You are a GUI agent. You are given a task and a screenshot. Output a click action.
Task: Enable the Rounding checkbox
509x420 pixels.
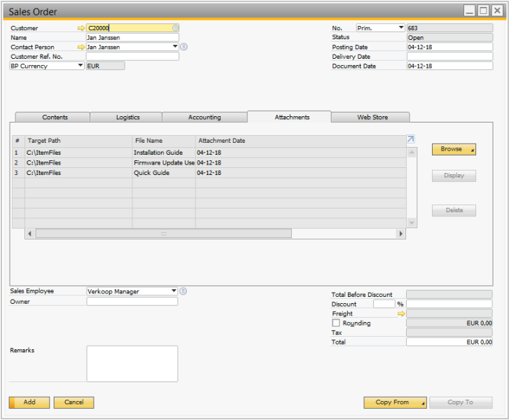[x=336, y=323]
